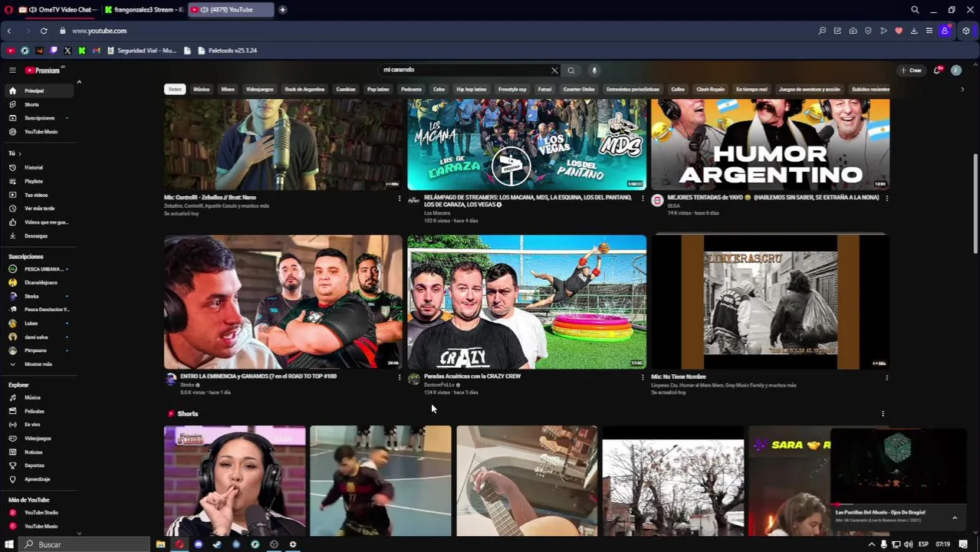Open options for Paradas Acústicas video

click(643, 377)
